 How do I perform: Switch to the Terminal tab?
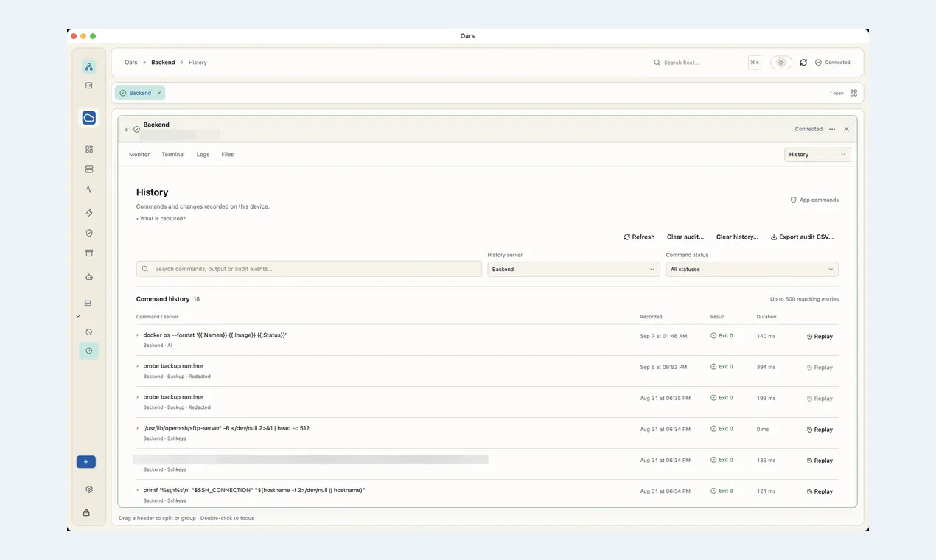[173, 155]
